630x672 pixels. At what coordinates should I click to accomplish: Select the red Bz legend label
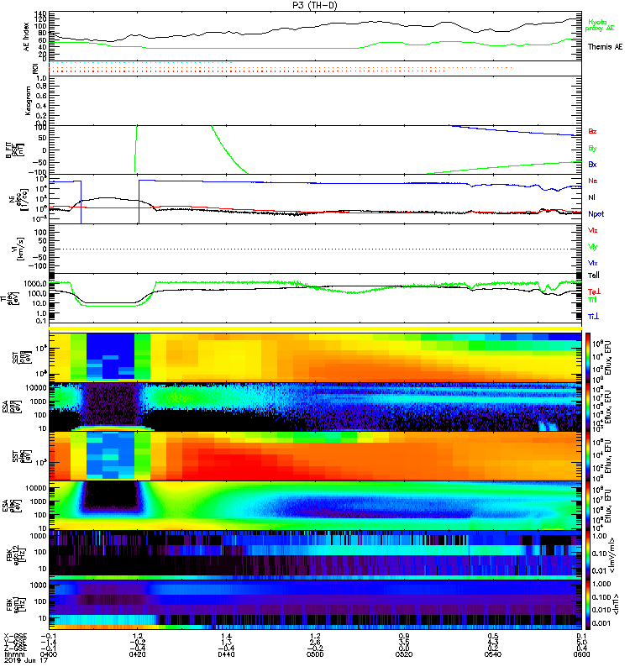pyautogui.click(x=592, y=131)
